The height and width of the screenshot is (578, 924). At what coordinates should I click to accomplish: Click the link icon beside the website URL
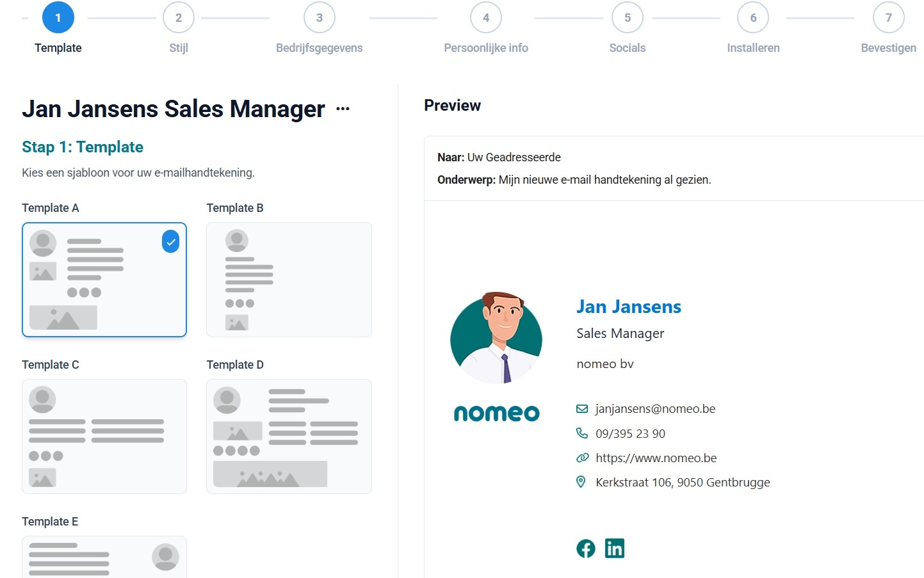pyautogui.click(x=582, y=458)
